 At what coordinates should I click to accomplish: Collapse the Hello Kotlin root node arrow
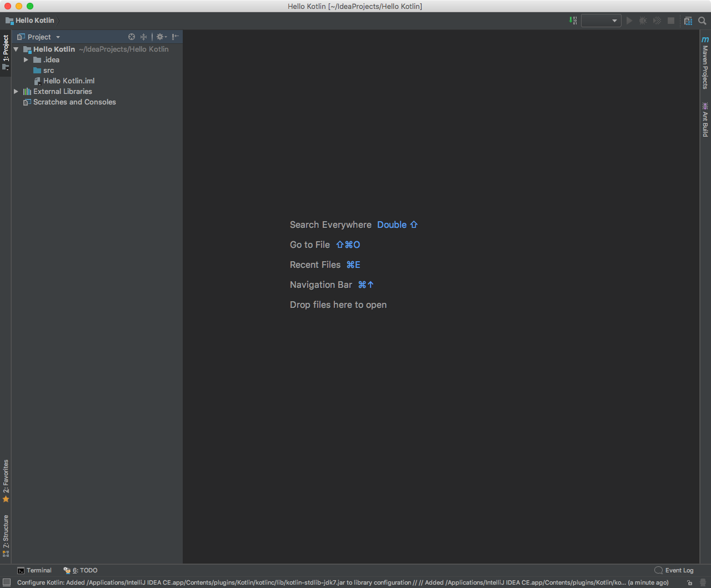pyautogui.click(x=16, y=49)
